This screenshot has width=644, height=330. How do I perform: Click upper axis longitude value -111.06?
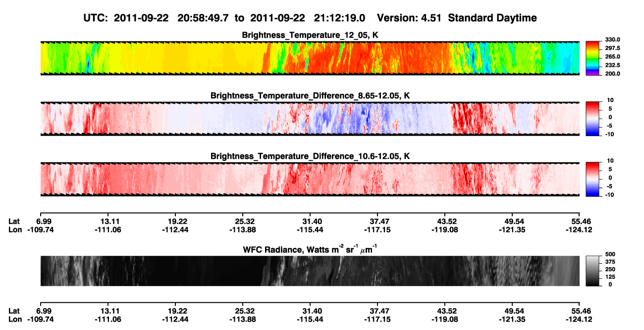pyautogui.click(x=109, y=230)
